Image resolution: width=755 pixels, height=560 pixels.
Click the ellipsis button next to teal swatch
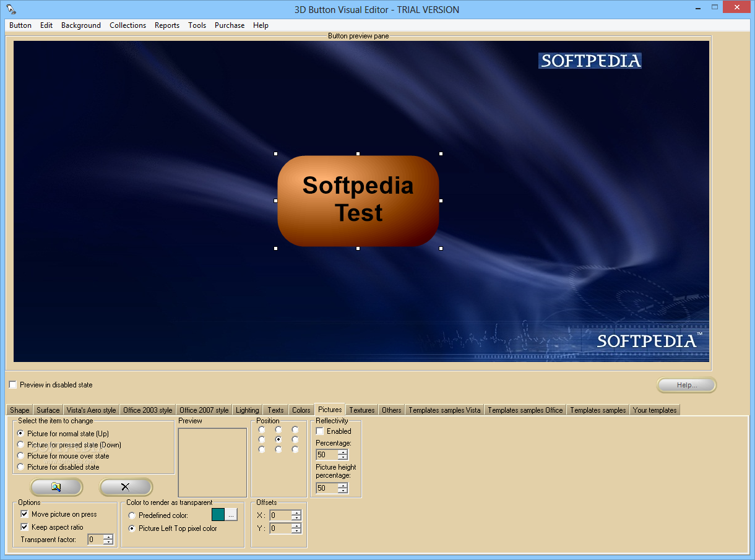[231, 514]
